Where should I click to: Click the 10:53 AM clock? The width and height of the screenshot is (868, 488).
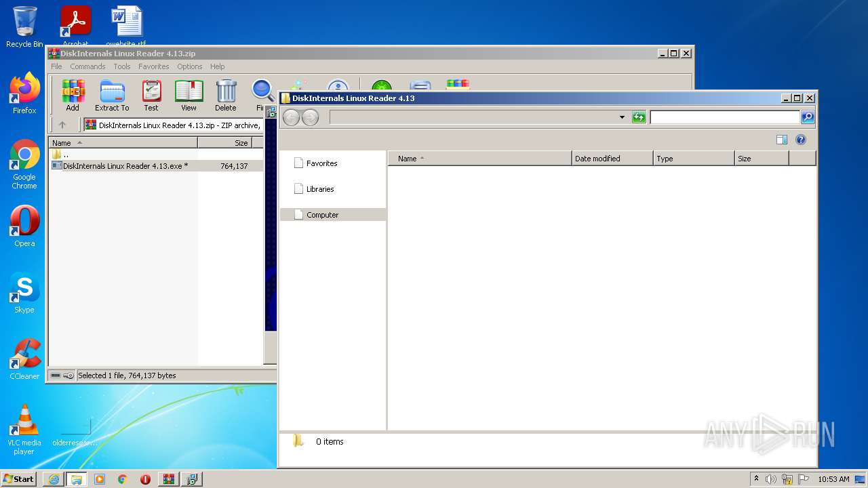click(833, 479)
